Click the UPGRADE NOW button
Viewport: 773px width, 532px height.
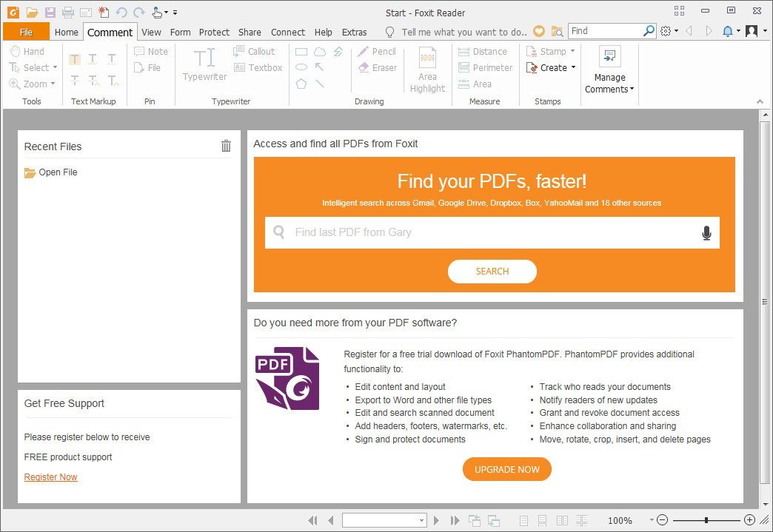point(506,469)
